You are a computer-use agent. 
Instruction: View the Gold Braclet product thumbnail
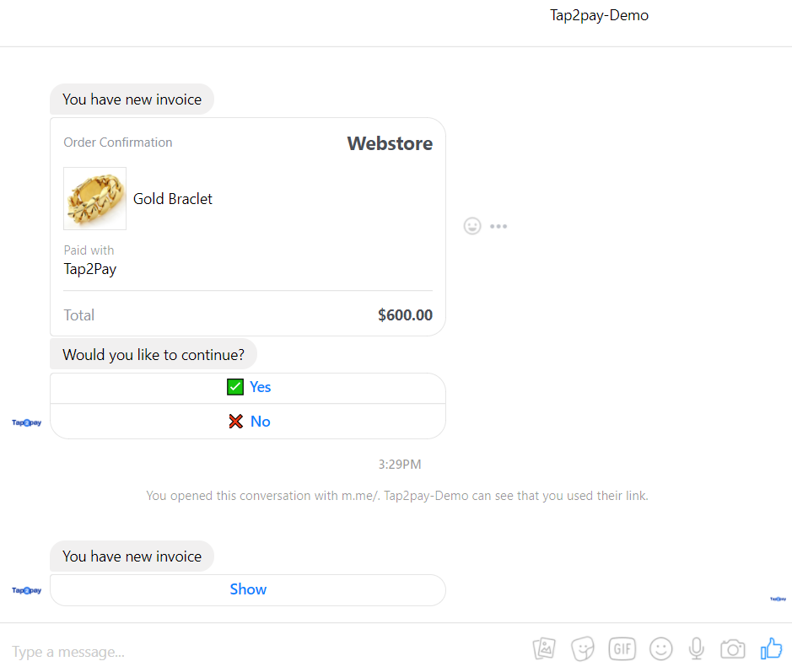pyautogui.click(x=94, y=198)
